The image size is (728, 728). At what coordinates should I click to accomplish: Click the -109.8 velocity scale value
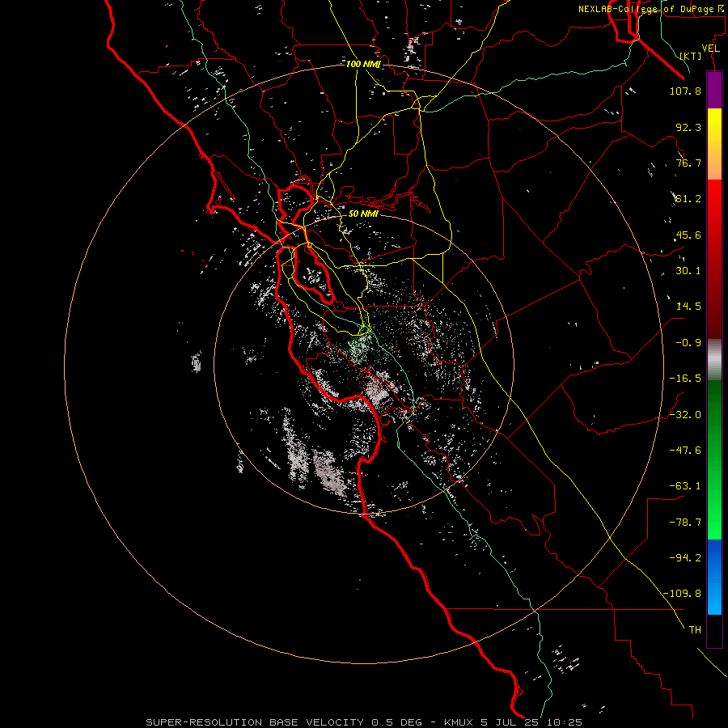pos(682,594)
